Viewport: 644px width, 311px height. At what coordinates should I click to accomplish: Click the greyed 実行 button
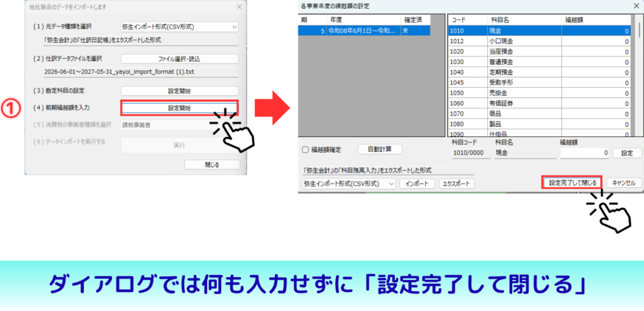click(x=179, y=145)
